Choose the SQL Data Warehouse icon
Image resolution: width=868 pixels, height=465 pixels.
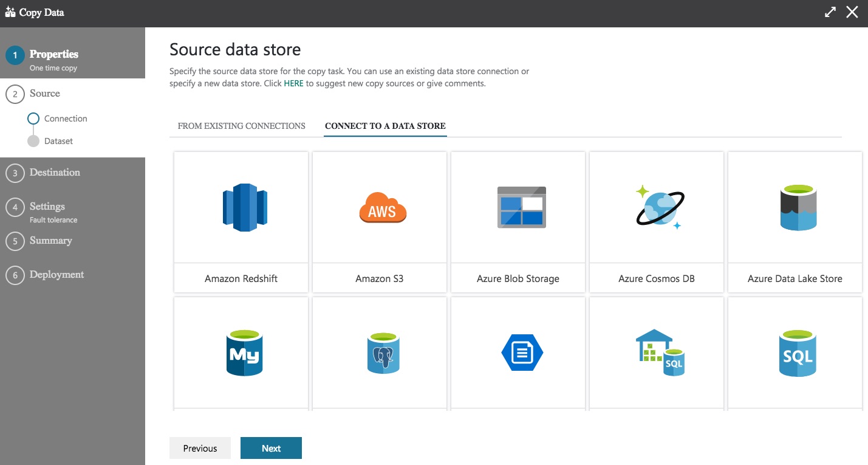point(660,353)
